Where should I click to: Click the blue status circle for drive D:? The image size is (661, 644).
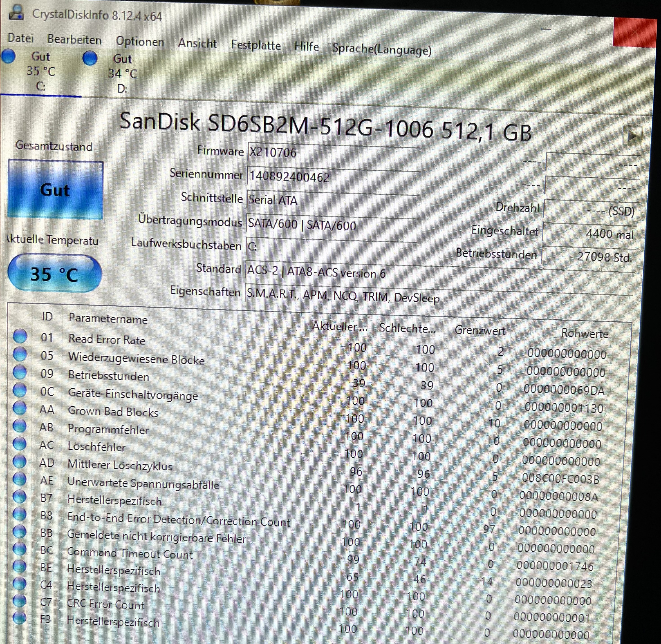[90, 58]
